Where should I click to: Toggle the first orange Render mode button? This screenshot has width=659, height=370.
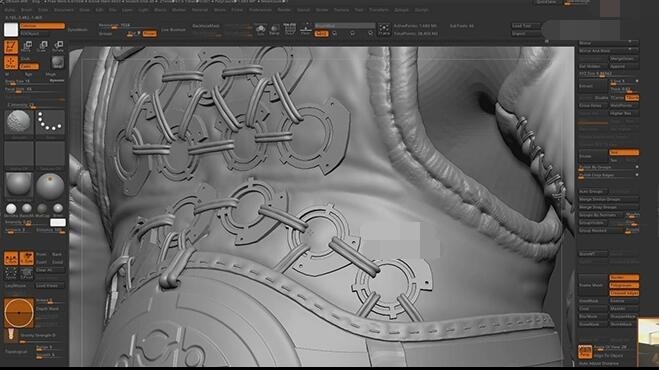coord(624,278)
